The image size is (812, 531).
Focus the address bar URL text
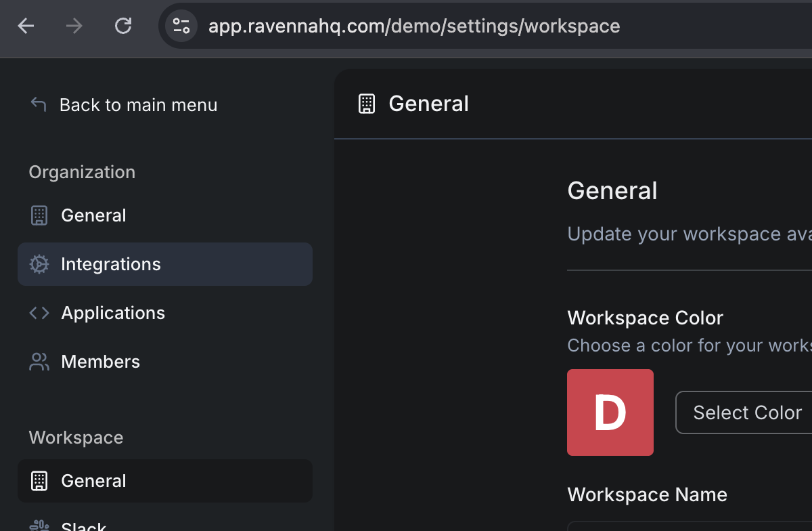coord(414,26)
